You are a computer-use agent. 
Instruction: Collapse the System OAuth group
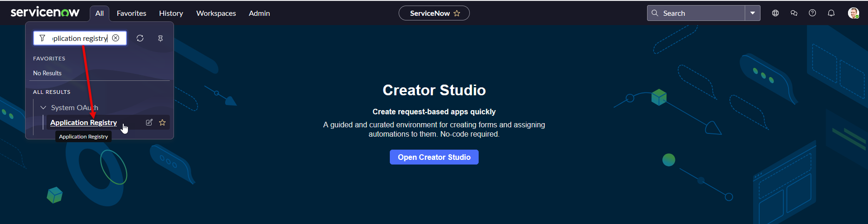pos(43,107)
